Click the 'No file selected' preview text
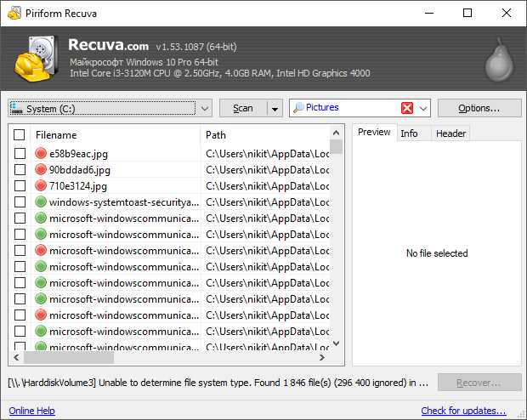527x420 pixels. coord(437,253)
